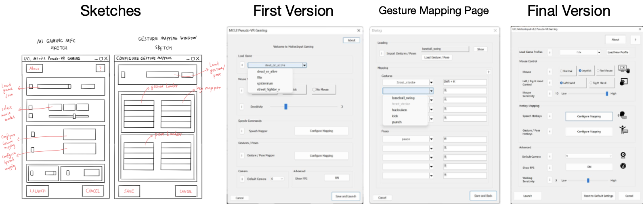Open the front_stroke gesture dropdown arrow
The image size is (644, 205).
coord(431,82)
